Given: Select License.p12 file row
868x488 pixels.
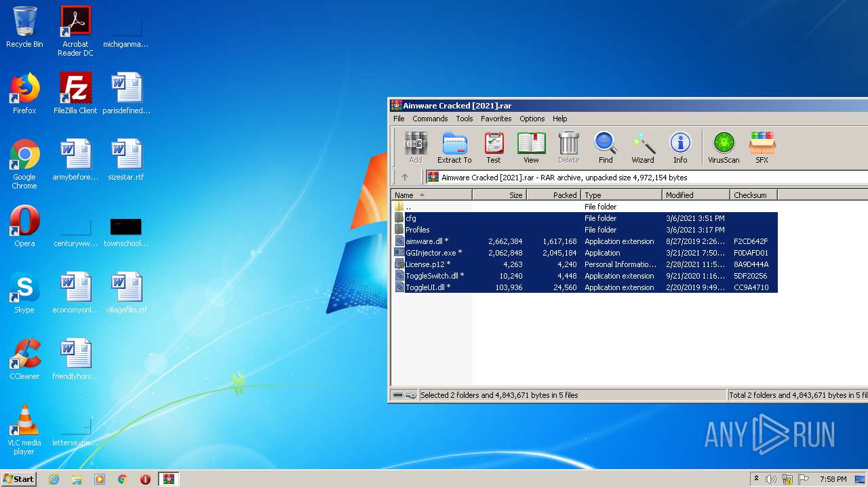Looking at the screenshot, I should 585,264.
